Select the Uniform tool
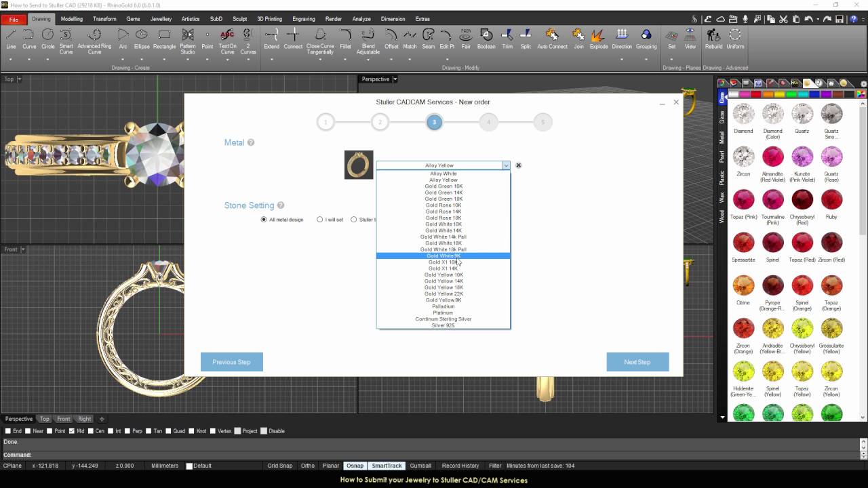Image resolution: width=868 pixels, height=488 pixels. 735,39
